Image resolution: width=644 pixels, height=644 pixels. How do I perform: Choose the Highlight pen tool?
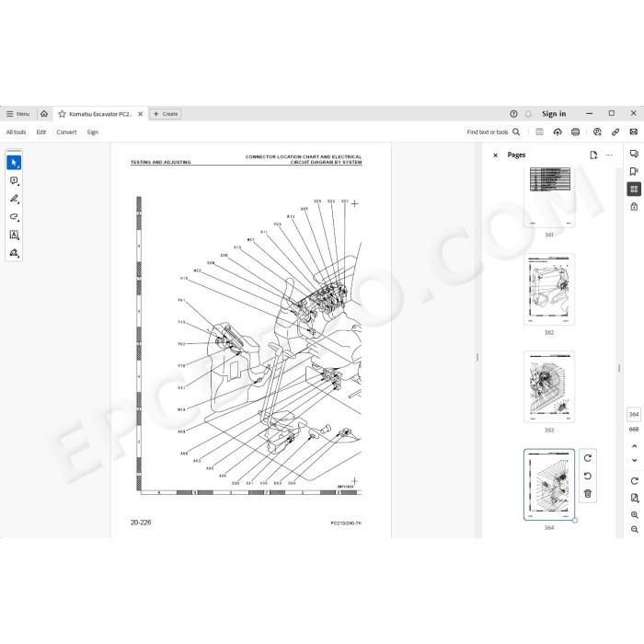tap(14, 199)
